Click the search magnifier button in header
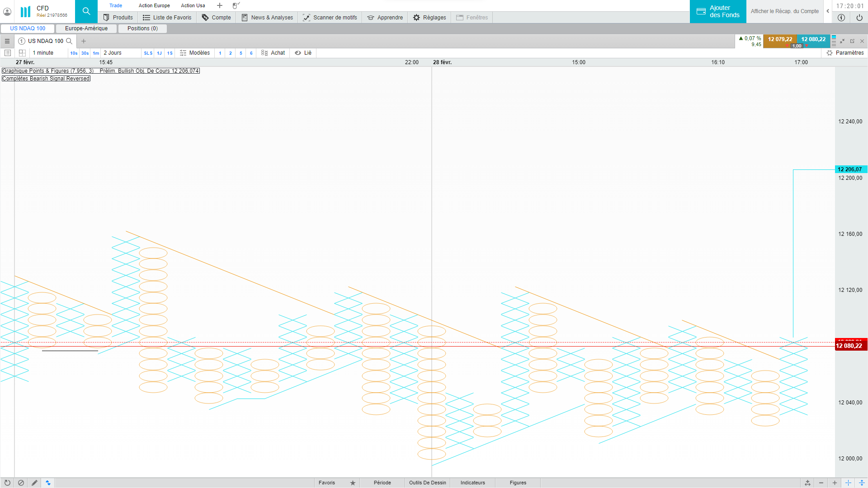 [86, 11]
